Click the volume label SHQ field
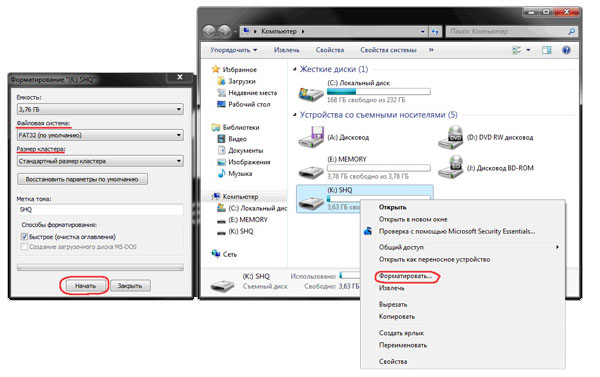Screen dimensions: 600x377 pos(100,210)
